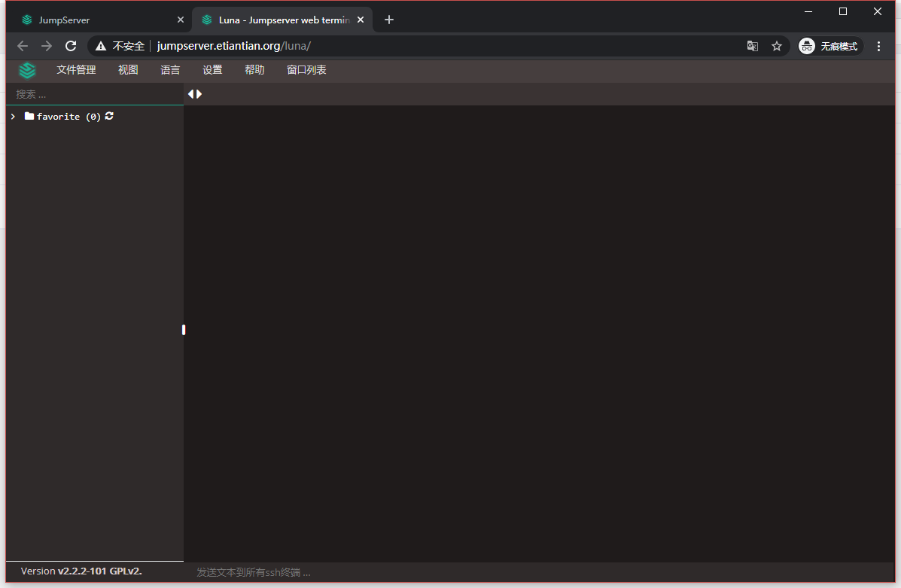901x588 pixels.
Task: Open the 文件管理 menu
Action: click(76, 70)
